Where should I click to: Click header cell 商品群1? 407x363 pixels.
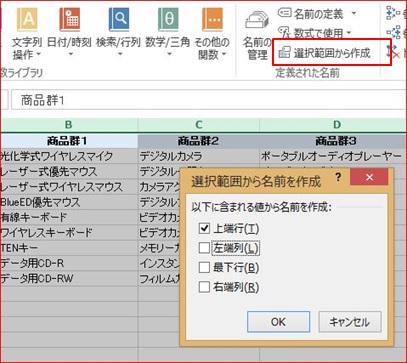[69, 141]
